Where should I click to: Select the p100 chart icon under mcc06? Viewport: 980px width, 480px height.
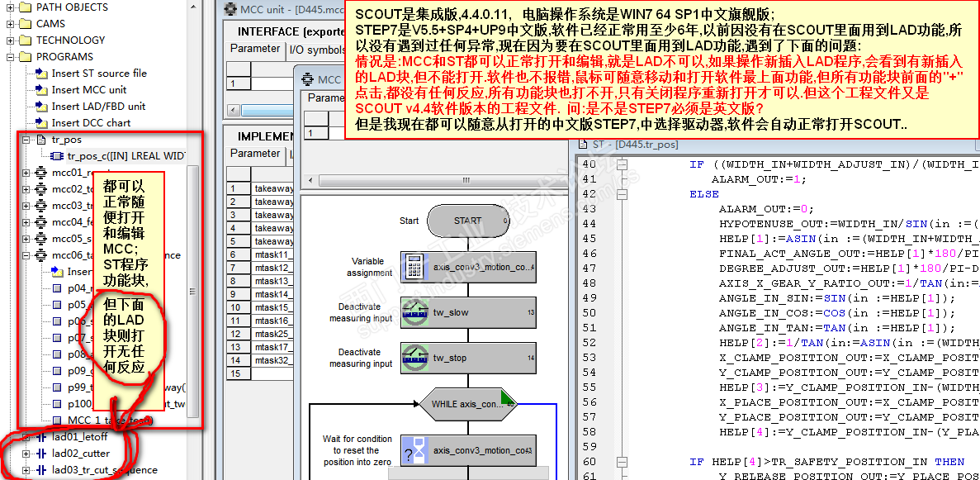[x=58, y=404]
